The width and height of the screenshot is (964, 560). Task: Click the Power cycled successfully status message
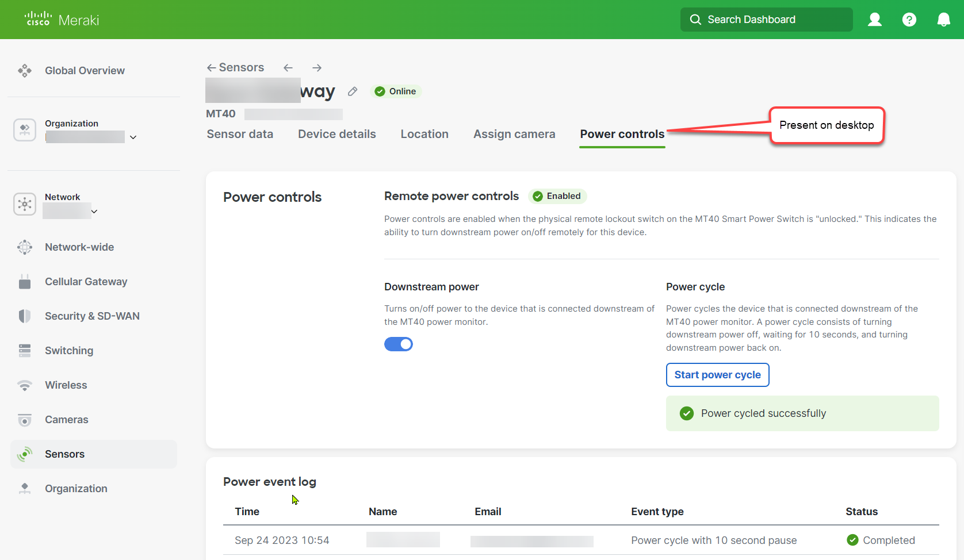(x=763, y=413)
